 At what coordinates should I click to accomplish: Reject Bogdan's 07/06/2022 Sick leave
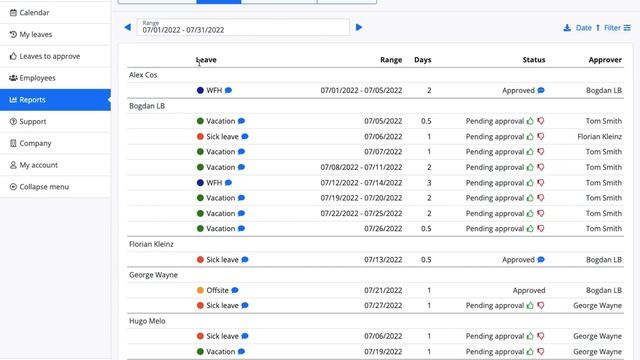tap(541, 136)
